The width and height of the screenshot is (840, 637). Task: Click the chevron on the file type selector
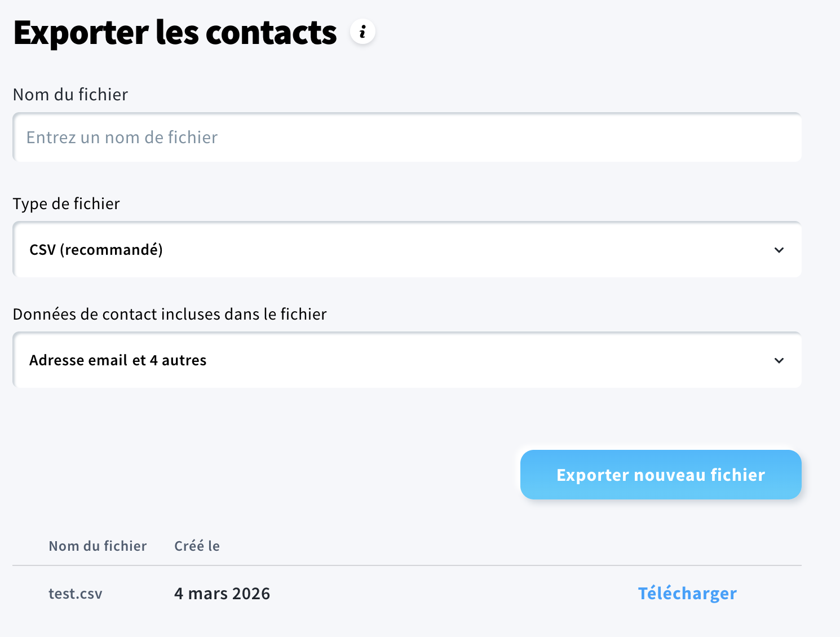click(780, 250)
